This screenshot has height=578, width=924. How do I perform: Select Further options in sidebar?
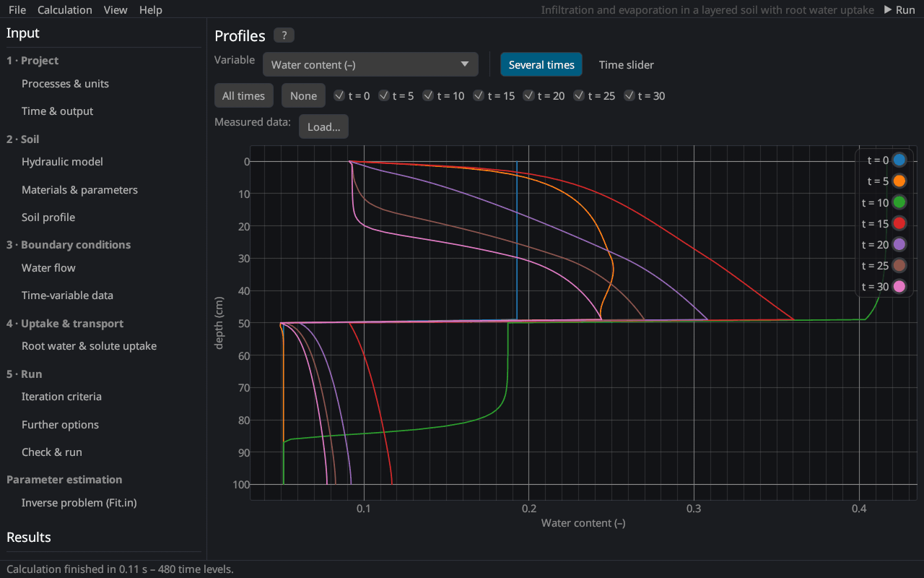[x=60, y=424]
